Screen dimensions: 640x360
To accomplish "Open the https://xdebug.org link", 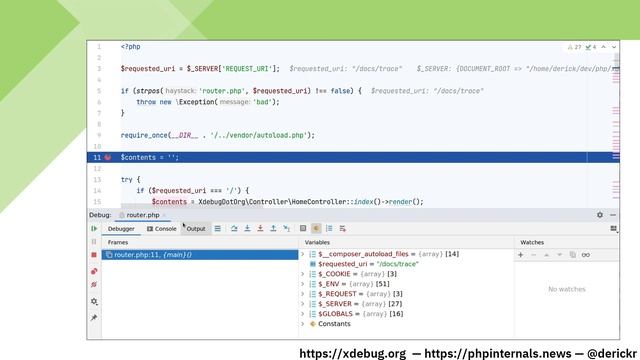I will pos(353,353).
